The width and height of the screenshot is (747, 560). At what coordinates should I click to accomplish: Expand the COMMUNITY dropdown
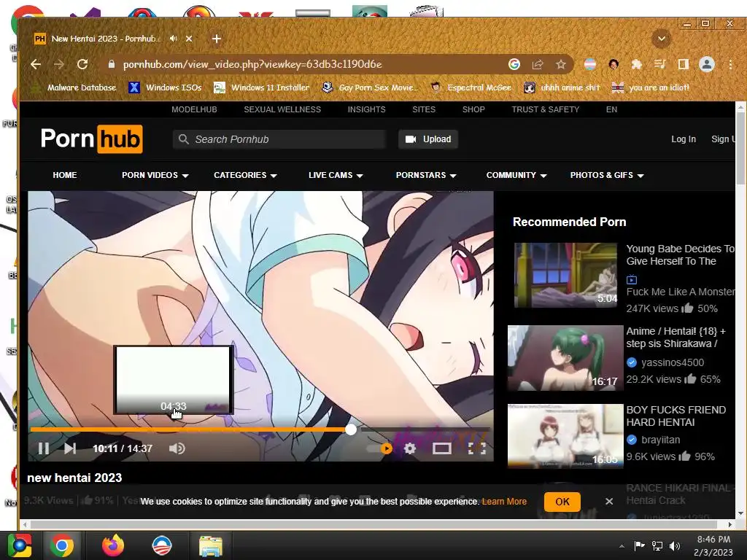(x=516, y=175)
